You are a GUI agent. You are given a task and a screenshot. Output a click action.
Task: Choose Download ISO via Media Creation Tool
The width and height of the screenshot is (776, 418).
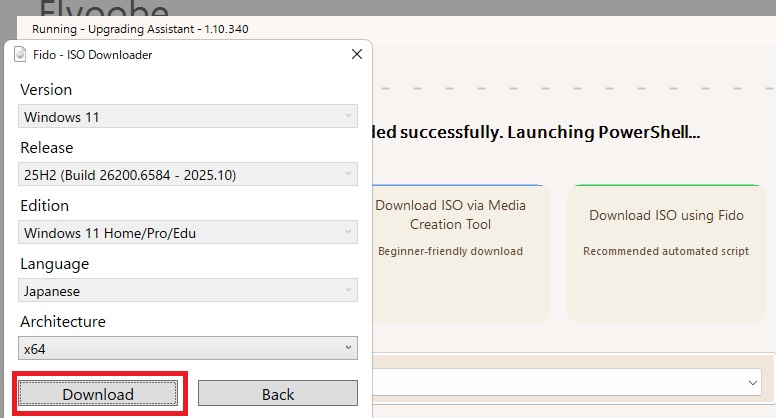click(450, 250)
